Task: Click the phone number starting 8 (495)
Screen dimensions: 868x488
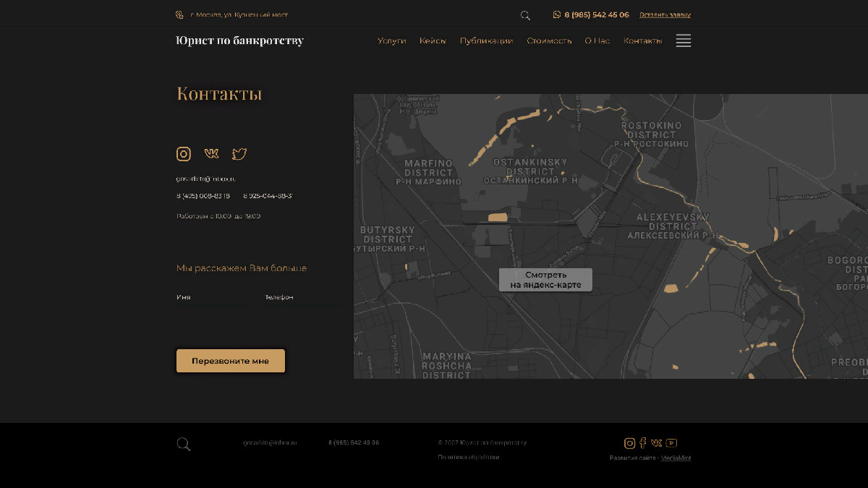Action: pyautogui.click(x=203, y=196)
